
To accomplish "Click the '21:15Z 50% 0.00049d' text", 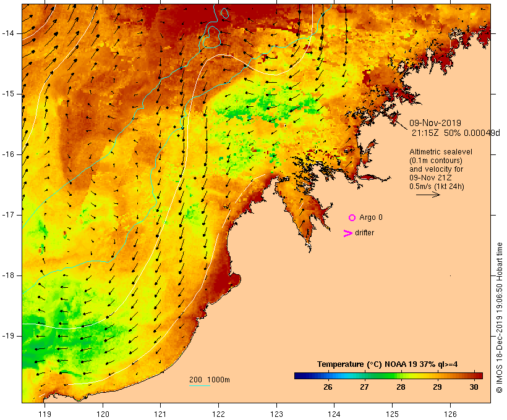I will 456,133.
